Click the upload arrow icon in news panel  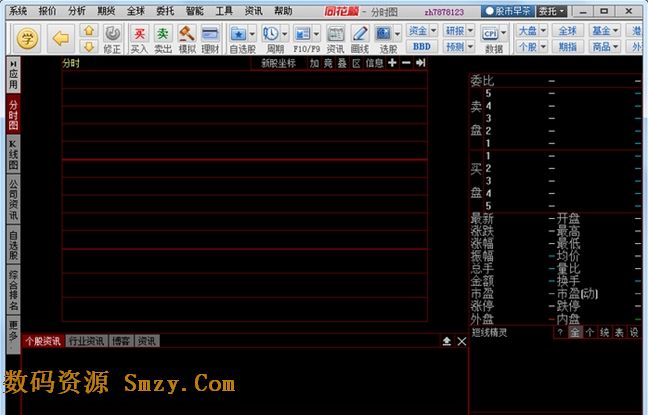click(447, 341)
